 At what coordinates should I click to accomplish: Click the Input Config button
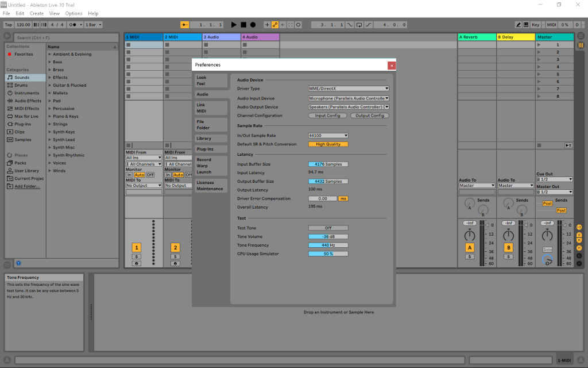coord(327,116)
